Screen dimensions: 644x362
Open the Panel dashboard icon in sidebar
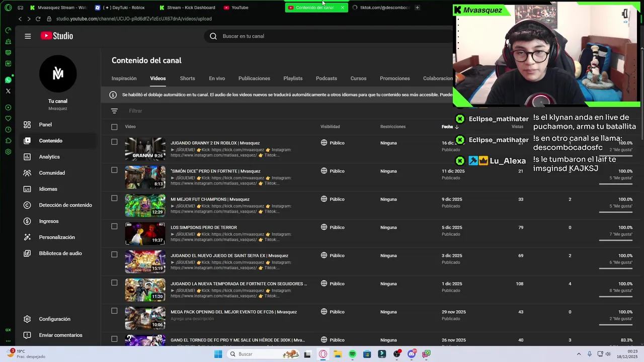[x=27, y=125]
